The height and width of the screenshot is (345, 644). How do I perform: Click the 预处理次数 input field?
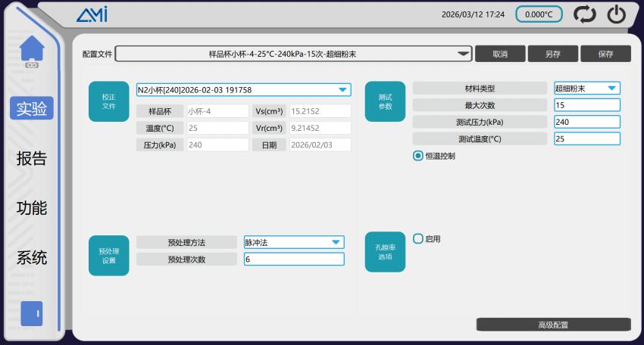(x=294, y=260)
